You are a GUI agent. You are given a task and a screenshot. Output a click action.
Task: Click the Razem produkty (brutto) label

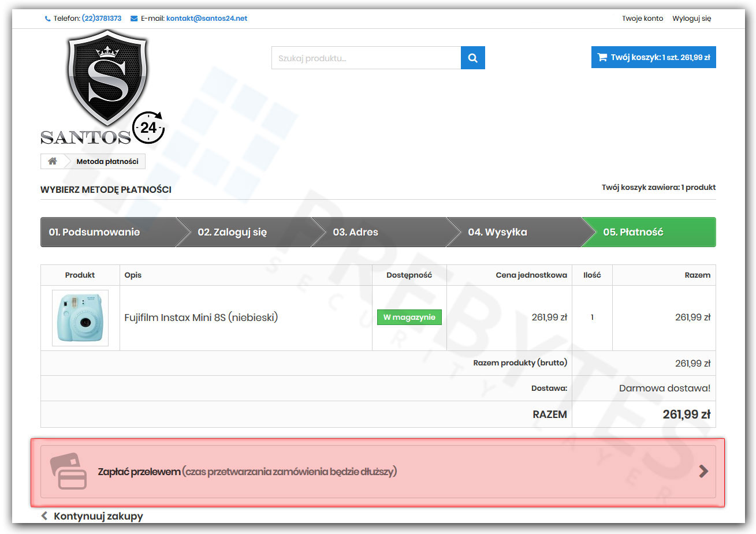pos(520,363)
